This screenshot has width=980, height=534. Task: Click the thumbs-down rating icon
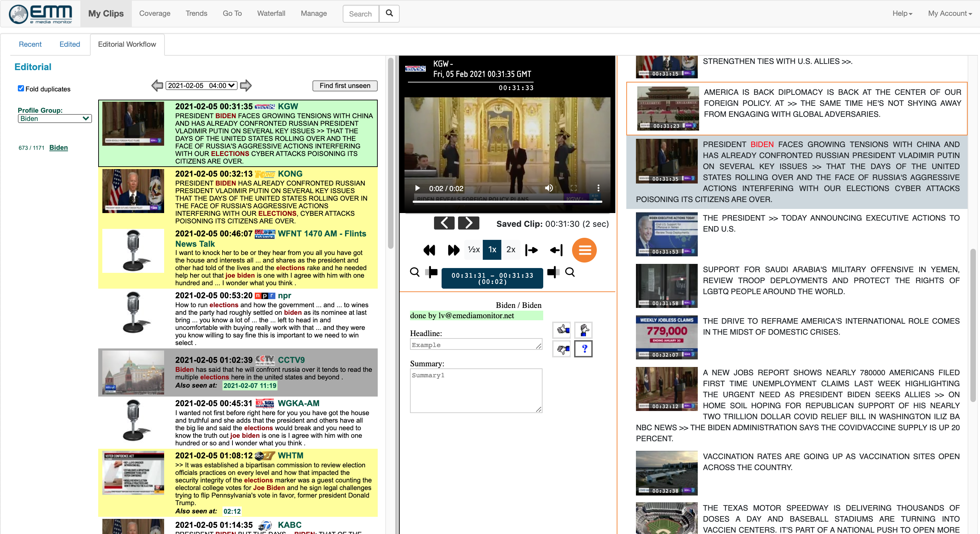562,349
